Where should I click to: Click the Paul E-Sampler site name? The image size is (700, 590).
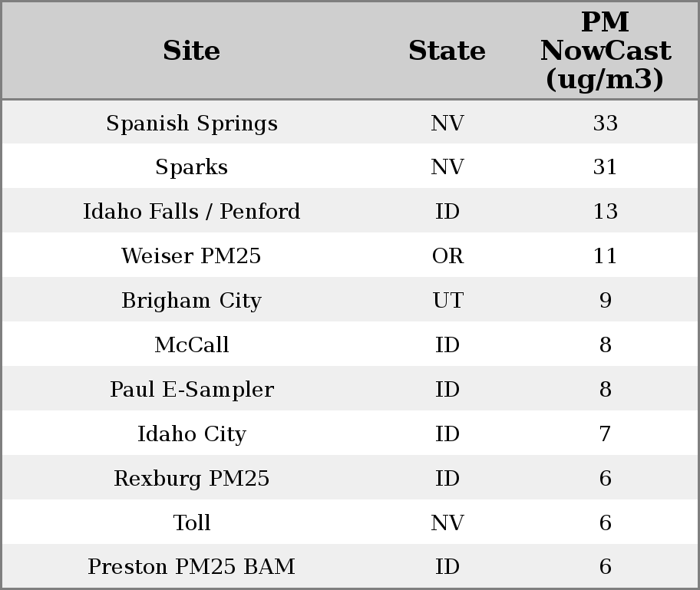click(x=192, y=390)
